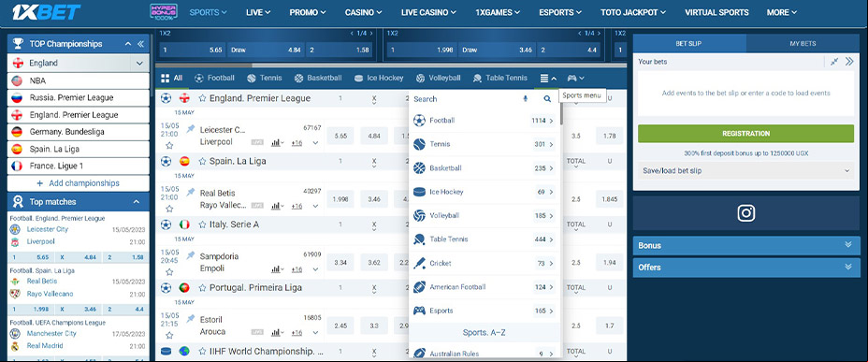Open statistics icon for Sampdoria vs Empoli
The width and height of the screenshot is (868, 362).
[x=277, y=269]
